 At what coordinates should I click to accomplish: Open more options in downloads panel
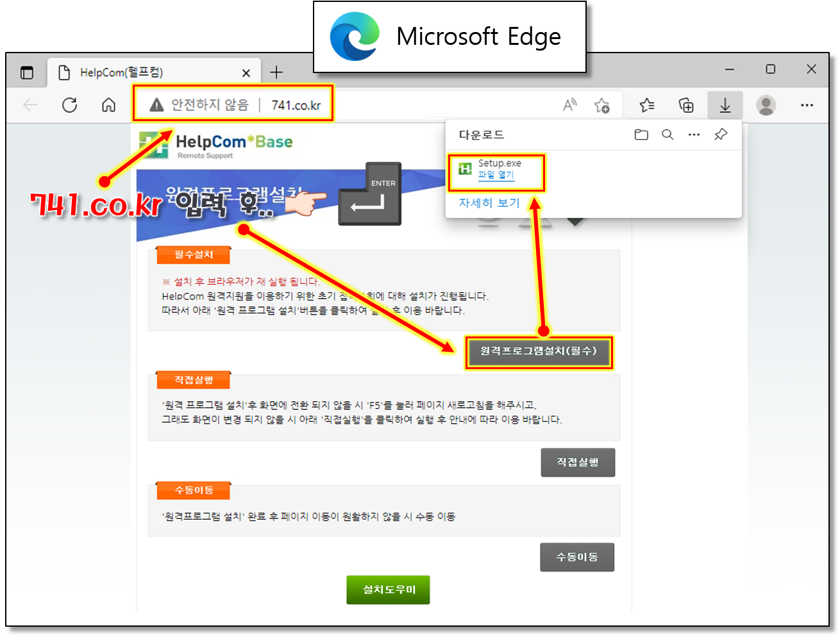(x=694, y=135)
